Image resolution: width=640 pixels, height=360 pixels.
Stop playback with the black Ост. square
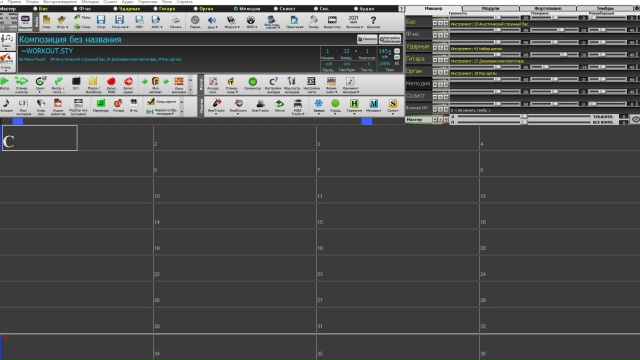76,84
